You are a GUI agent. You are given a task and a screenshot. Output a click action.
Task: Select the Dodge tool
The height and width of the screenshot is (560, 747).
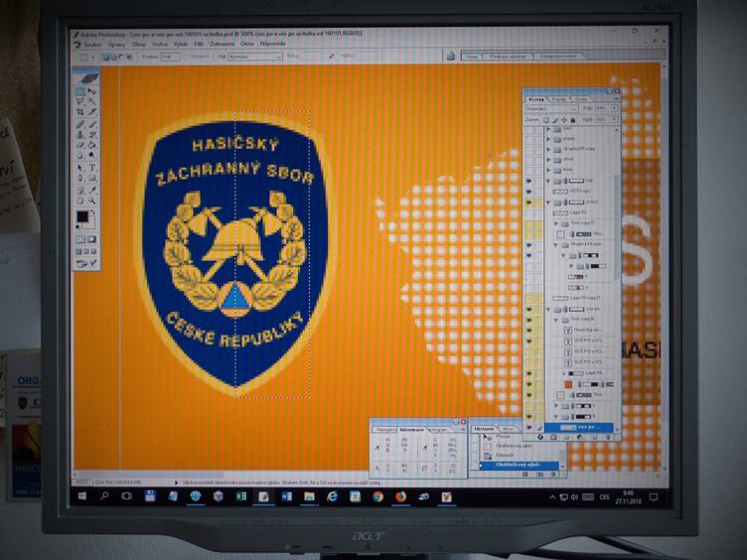tap(92, 156)
